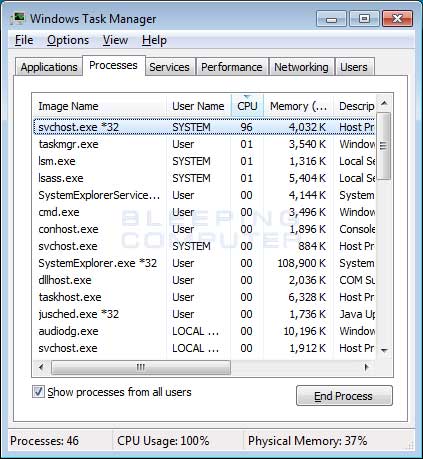The image size is (423, 459).
Task: Click Processes: 46 in status bar
Action: pos(44,441)
